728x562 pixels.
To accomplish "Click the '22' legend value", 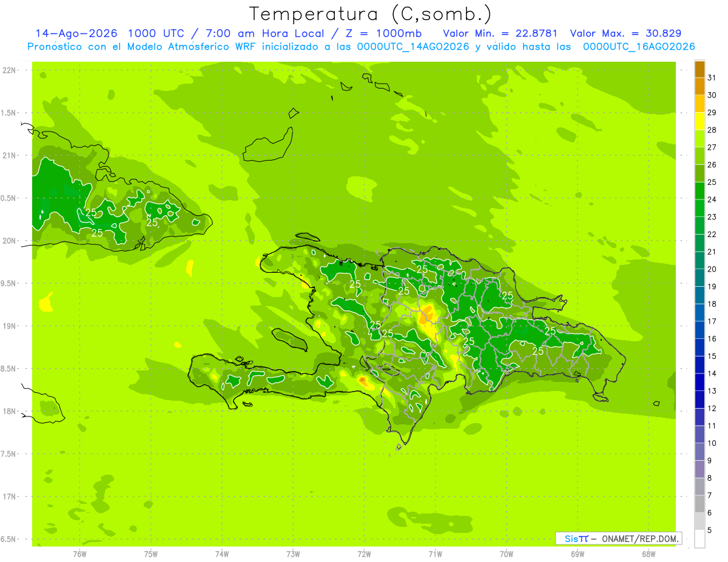I will [x=712, y=235].
